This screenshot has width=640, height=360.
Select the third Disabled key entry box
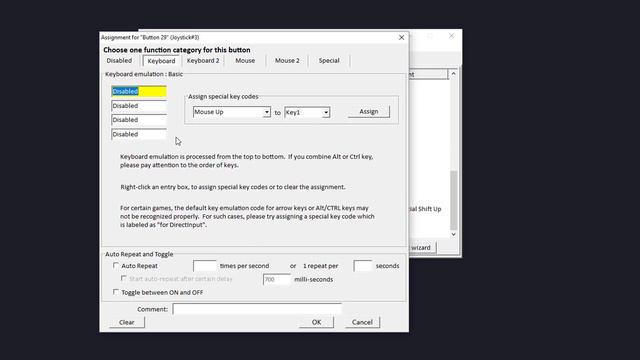point(139,120)
